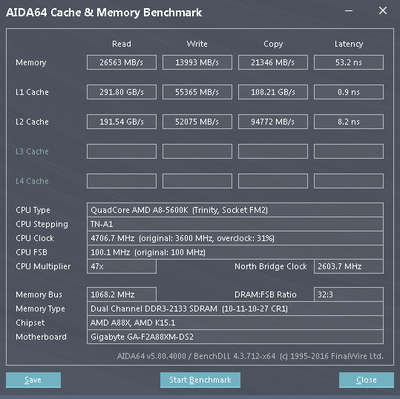Click the Memory Type DDR3-2133 field
400x399 pixels.
[235, 309]
